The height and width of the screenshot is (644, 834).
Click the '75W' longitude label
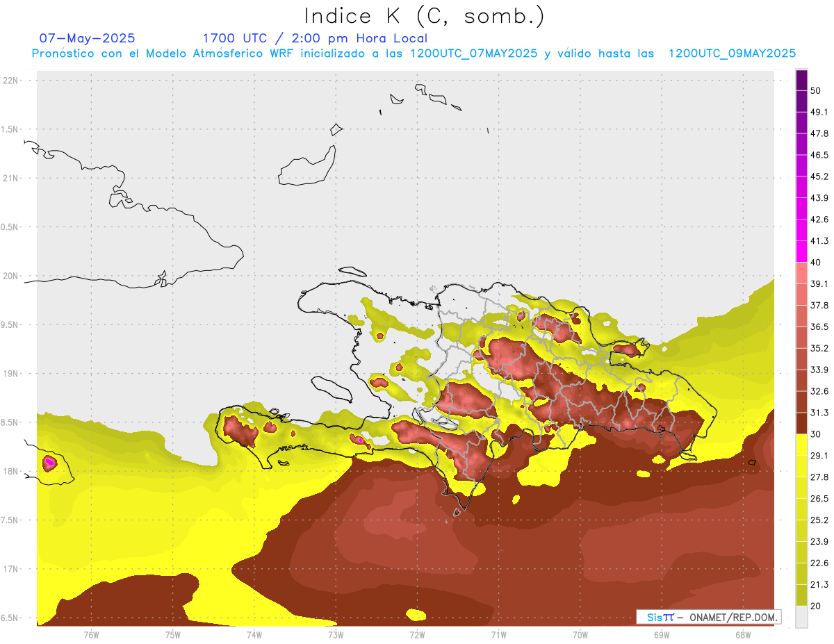(172, 635)
